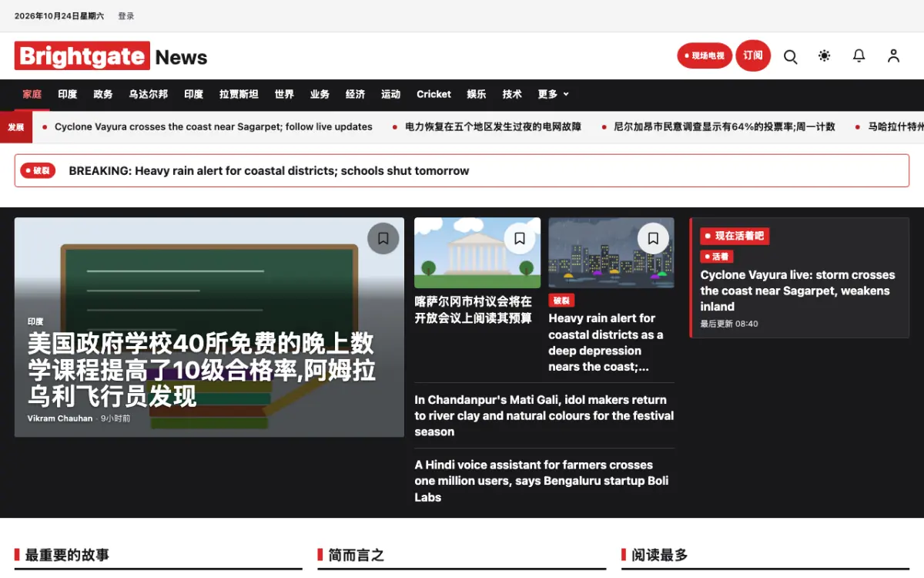
Task: Click 最后更新 08:40 timestamp
Action: point(729,324)
